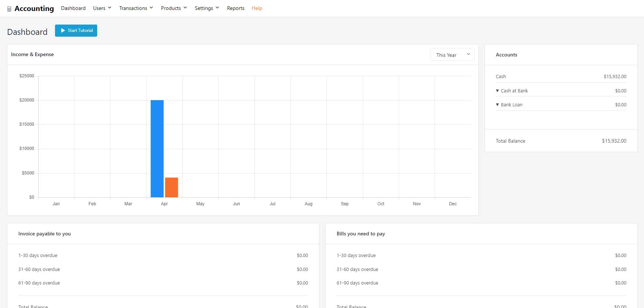This screenshot has width=644, height=308.
Task: Click the blue April income bar
Action: [157, 148]
